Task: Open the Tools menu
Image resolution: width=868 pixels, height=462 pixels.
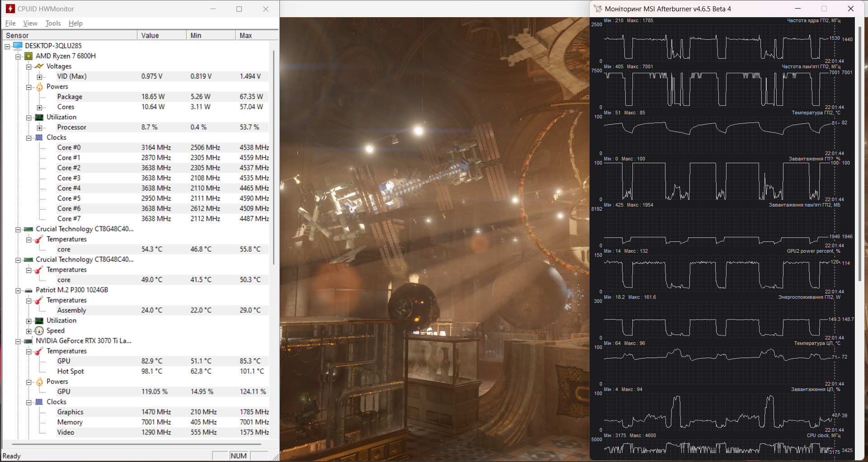Action: [x=53, y=24]
